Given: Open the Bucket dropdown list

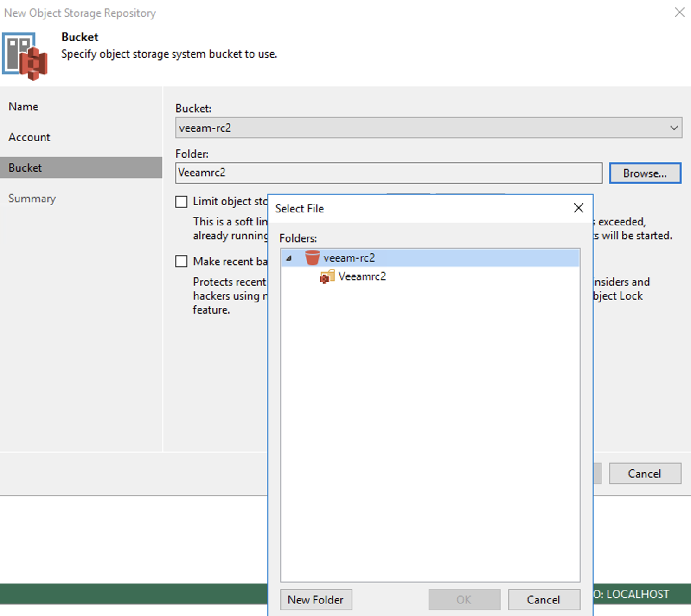Looking at the screenshot, I should (x=674, y=128).
